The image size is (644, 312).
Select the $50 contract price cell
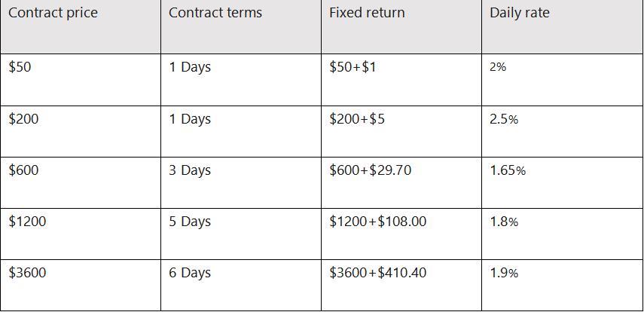(x=20, y=67)
